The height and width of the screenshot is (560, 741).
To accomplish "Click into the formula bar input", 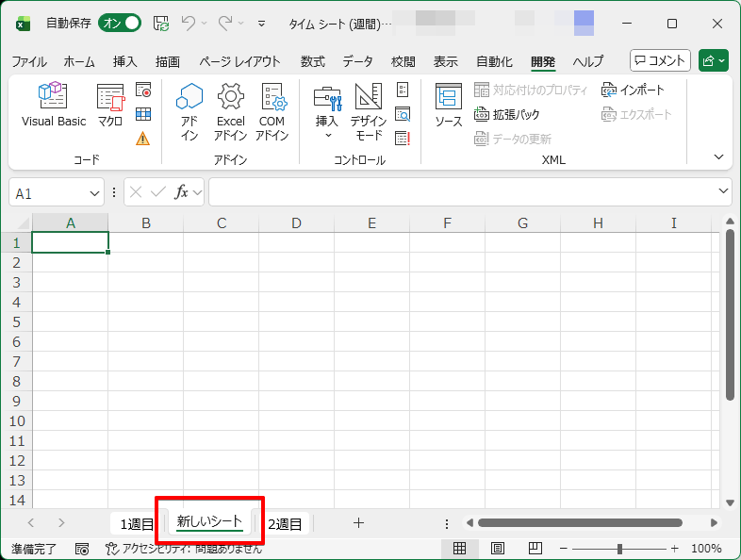I will click(x=463, y=192).
